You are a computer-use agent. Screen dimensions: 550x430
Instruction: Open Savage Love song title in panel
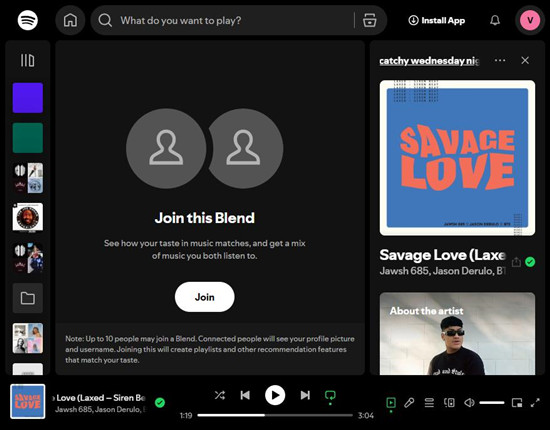click(442, 255)
